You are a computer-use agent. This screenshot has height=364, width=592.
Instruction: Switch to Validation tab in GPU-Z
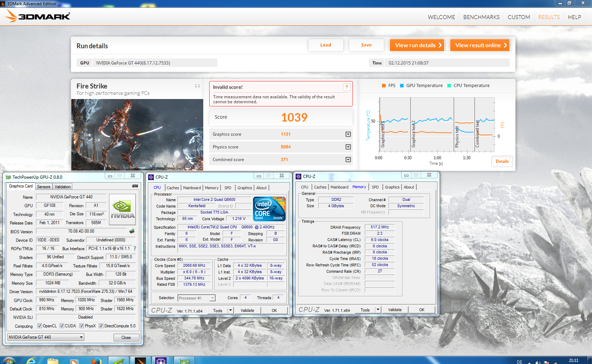coord(63,187)
